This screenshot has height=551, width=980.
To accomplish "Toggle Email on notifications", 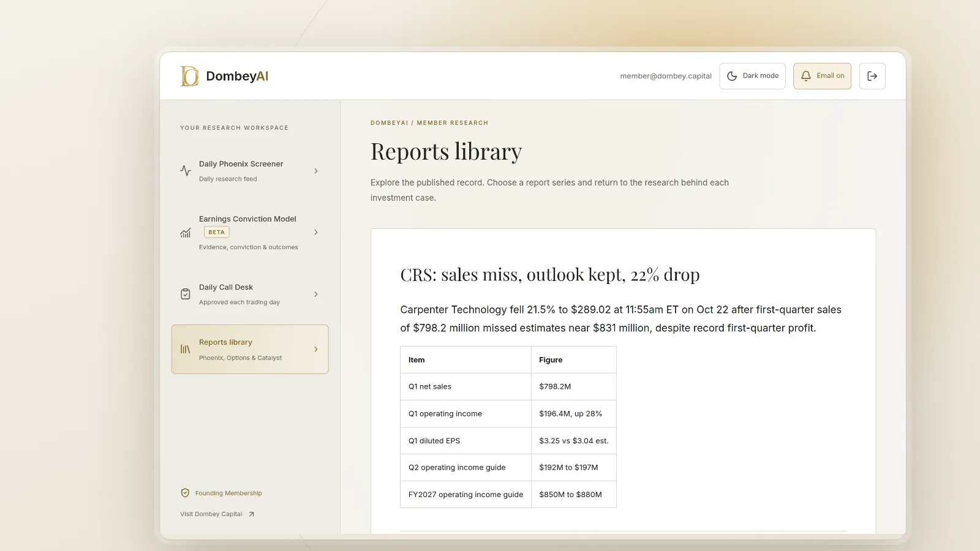I will pyautogui.click(x=822, y=76).
